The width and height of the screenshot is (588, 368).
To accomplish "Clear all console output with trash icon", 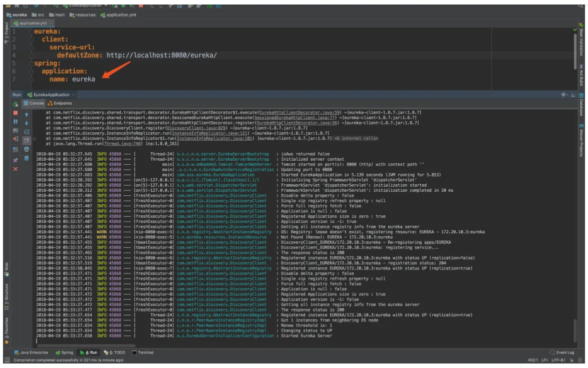I will (26, 158).
